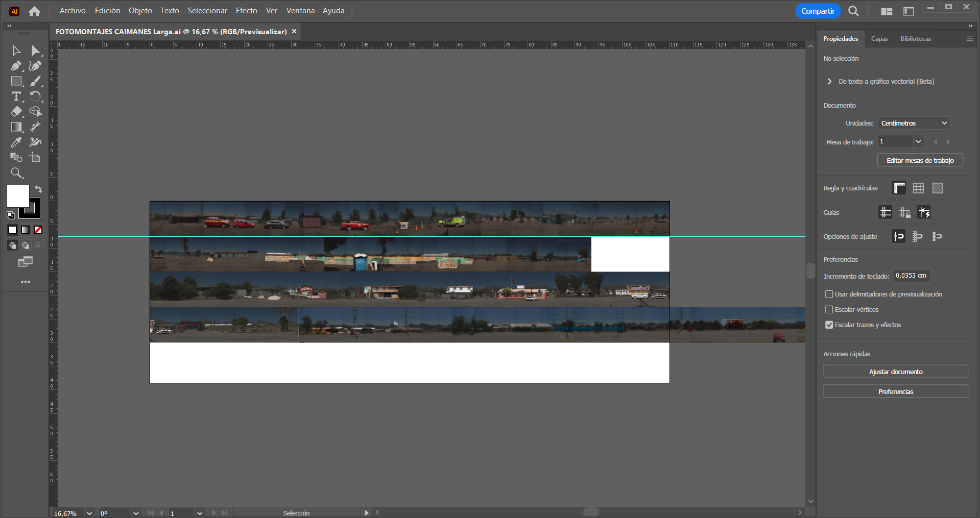The width and height of the screenshot is (980, 518).
Task: Open the Efecto menu
Action: click(x=246, y=11)
